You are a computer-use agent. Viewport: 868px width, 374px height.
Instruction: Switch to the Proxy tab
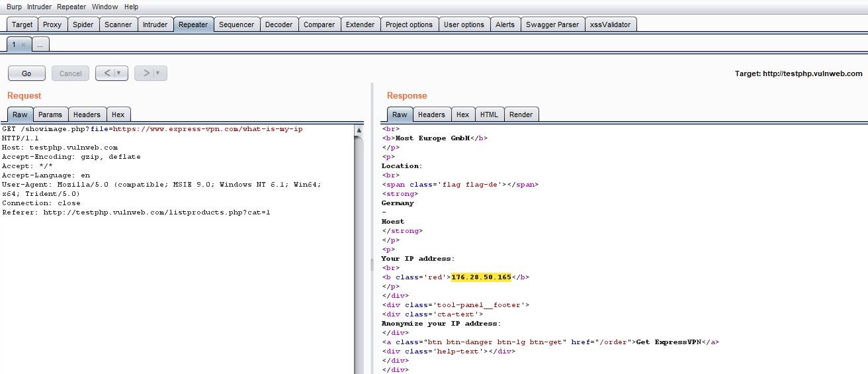click(52, 24)
